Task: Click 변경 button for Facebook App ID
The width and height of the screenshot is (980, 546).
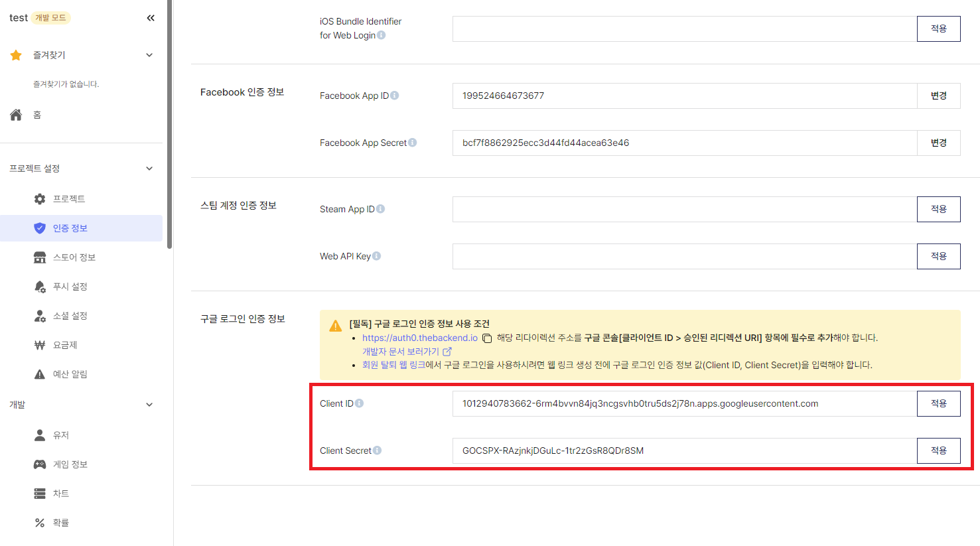Action: (938, 96)
